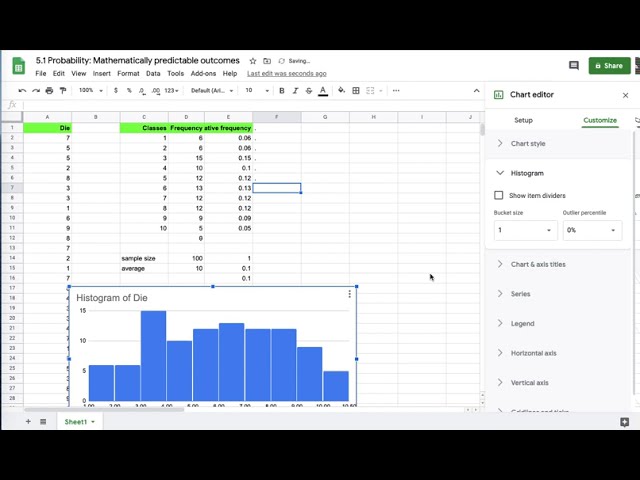Open the Data menu
Viewport: 640px width, 480px height.
(x=153, y=73)
